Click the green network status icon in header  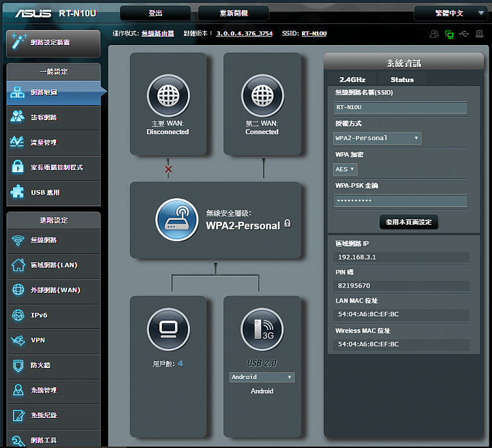(x=450, y=34)
